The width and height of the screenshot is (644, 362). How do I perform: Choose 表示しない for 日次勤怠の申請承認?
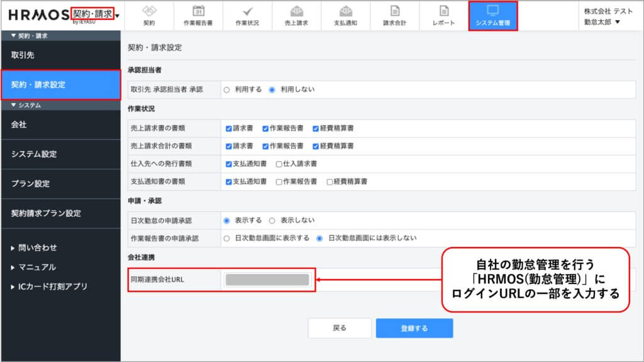point(272,221)
